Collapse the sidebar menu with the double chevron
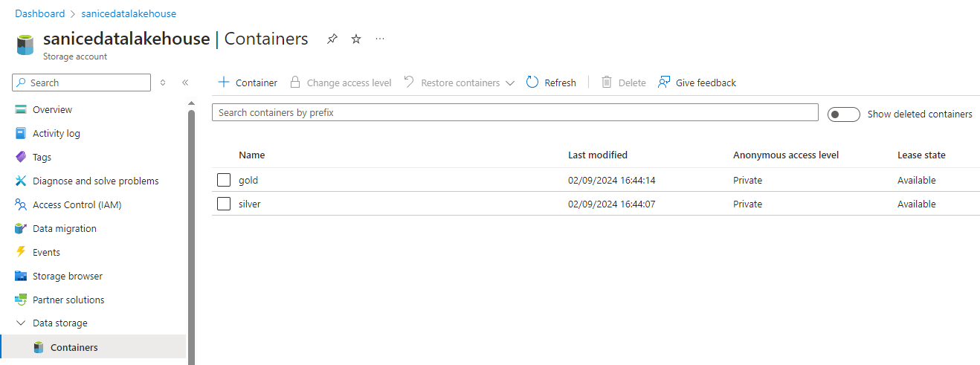The image size is (980, 365). (185, 83)
